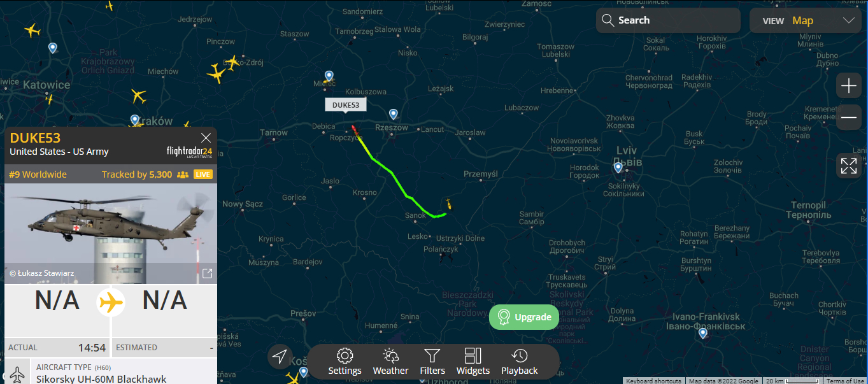Open Keyboard shortcuts link

[x=653, y=381]
